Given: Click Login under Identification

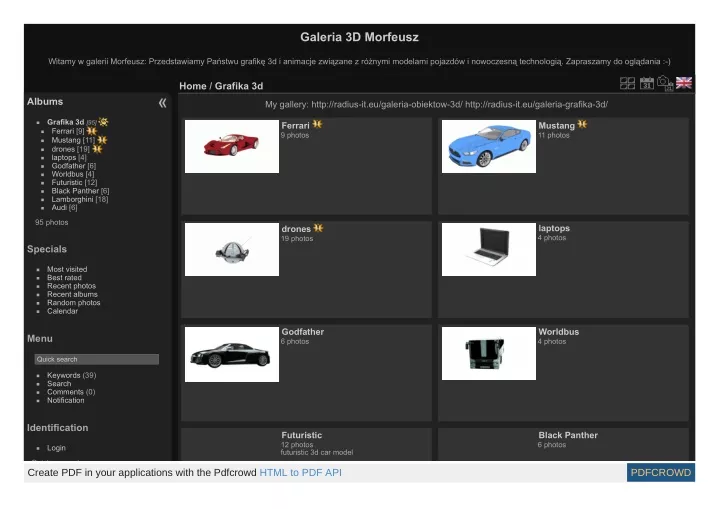Looking at the screenshot, I should tap(56, 448).
